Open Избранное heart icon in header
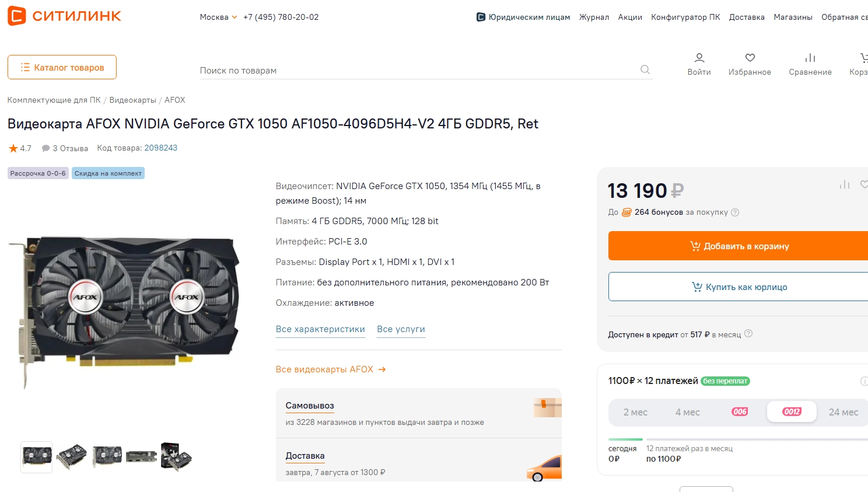The width and height of the screenshot is (868, 492). pos(750,58)
